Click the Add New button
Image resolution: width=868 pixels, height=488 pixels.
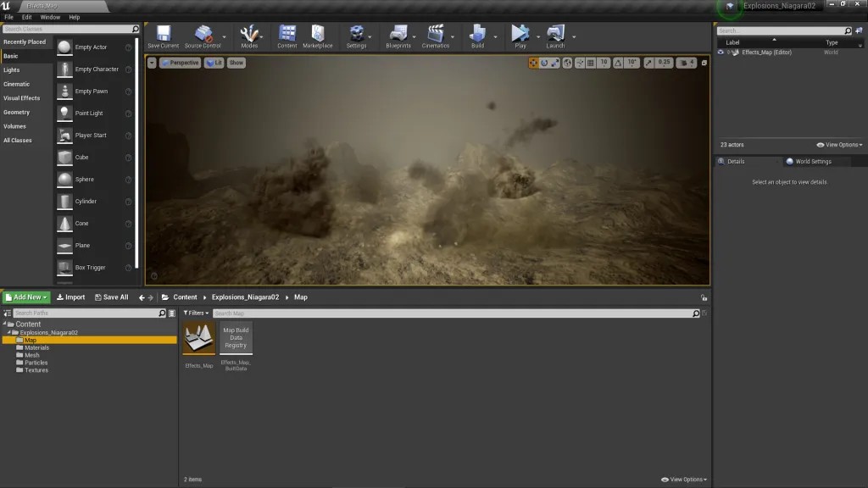[26, 297]
